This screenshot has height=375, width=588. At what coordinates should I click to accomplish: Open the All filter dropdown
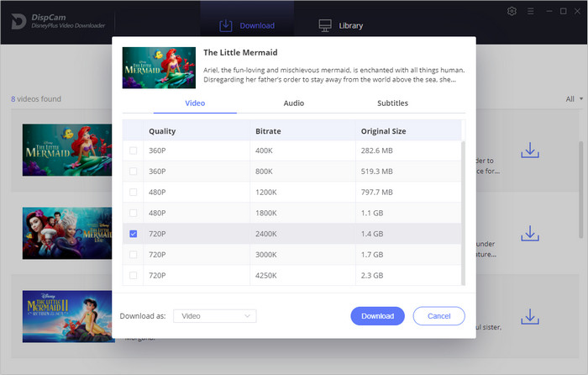[x=574, y=98]
